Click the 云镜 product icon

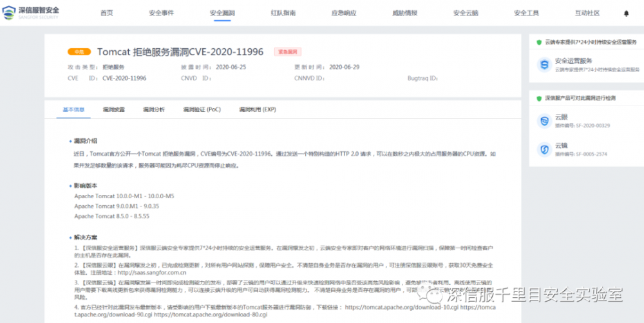pos(544,149)
